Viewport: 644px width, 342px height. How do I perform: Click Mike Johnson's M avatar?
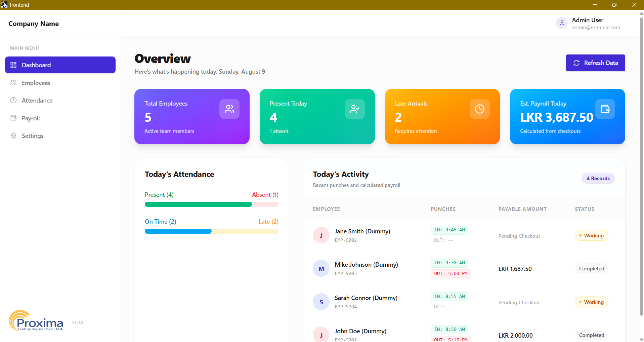[x=321, y=268]
